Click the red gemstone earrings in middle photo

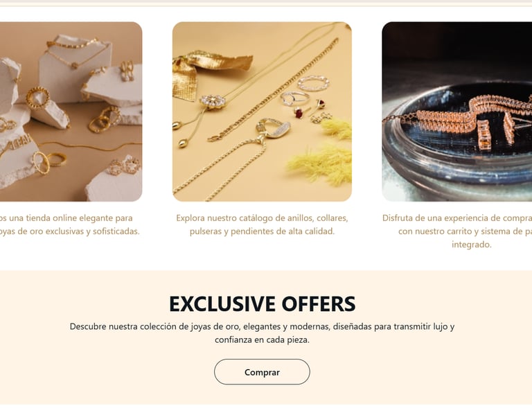coord(308,109)
